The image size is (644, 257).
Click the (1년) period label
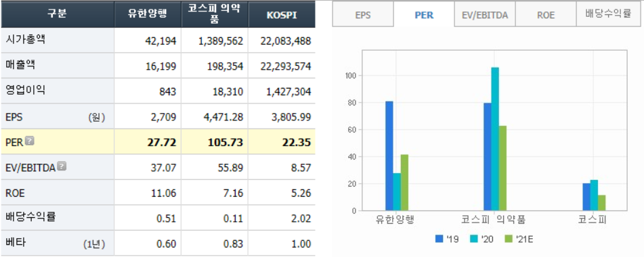coord(94,244)
